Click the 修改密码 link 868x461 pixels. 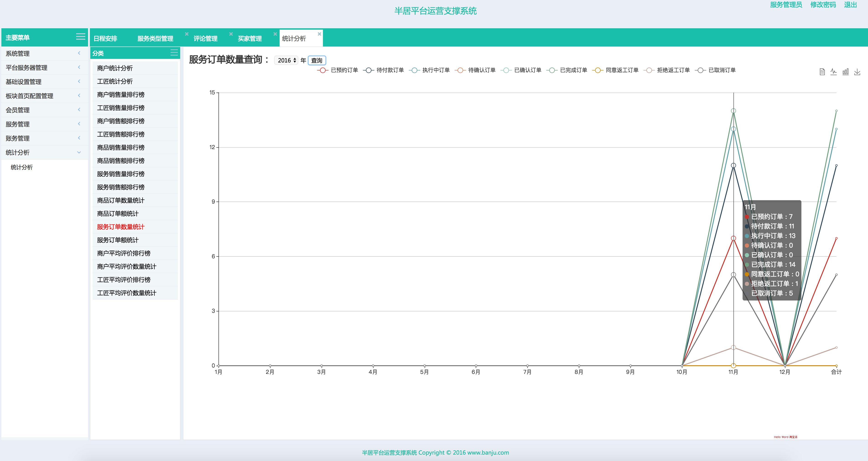click(823, 5)
